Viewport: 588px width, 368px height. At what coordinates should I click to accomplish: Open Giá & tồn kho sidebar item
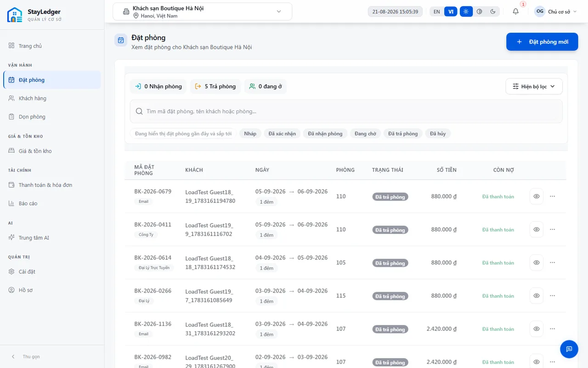point(52,151)
